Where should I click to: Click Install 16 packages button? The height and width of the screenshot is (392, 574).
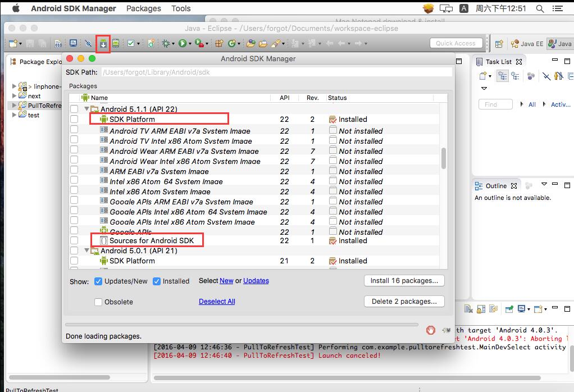click(x=404, y=281)
